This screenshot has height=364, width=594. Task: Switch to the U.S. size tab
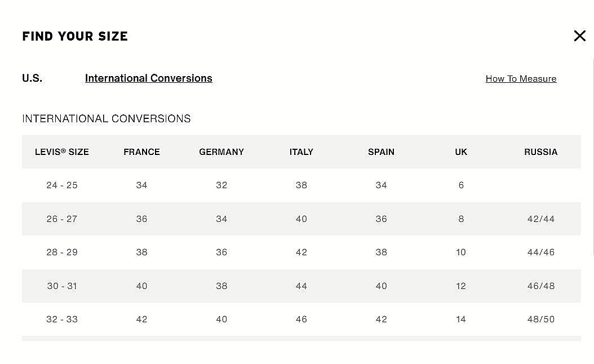[x=32, y=78]
